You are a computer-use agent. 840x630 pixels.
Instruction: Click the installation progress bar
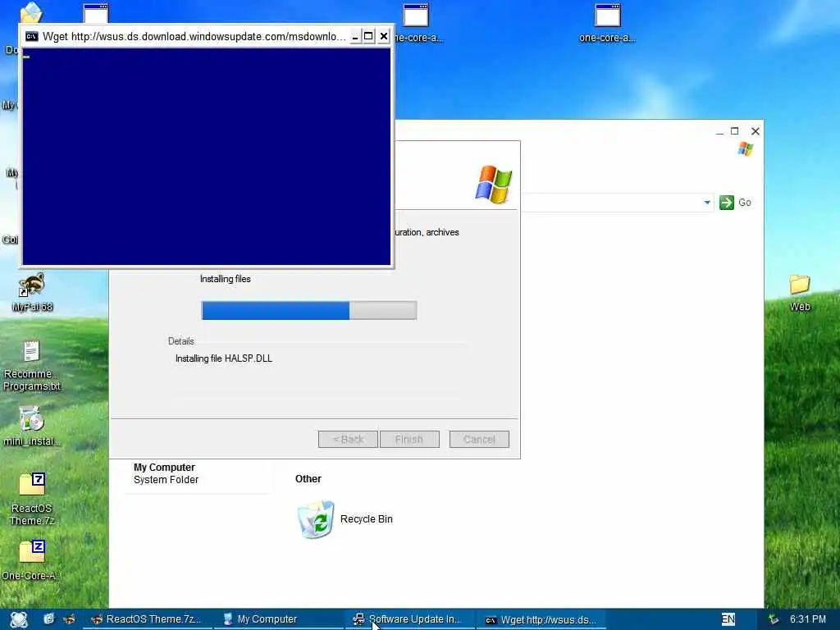[309, 311]
